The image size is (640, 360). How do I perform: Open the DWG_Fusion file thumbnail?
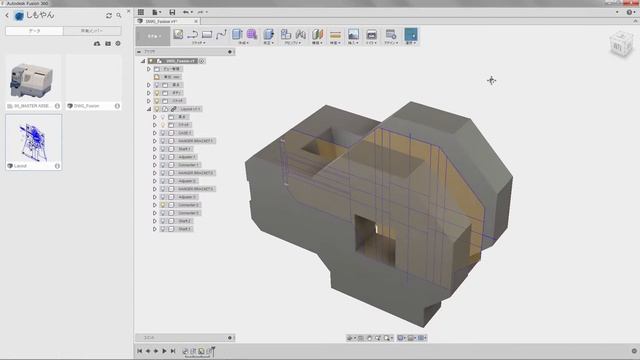93,78
